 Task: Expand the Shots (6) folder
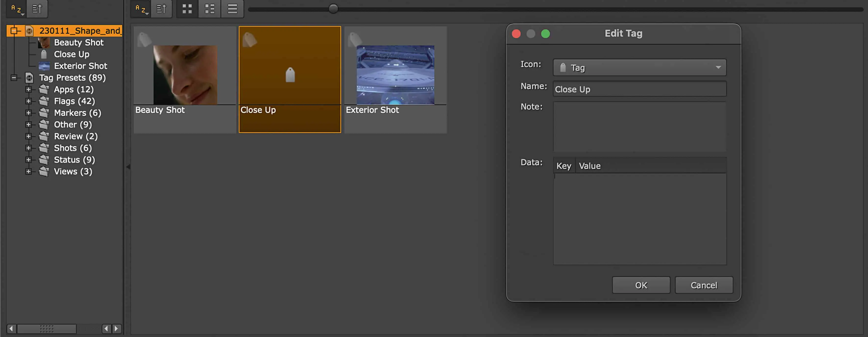coord(29,148)
